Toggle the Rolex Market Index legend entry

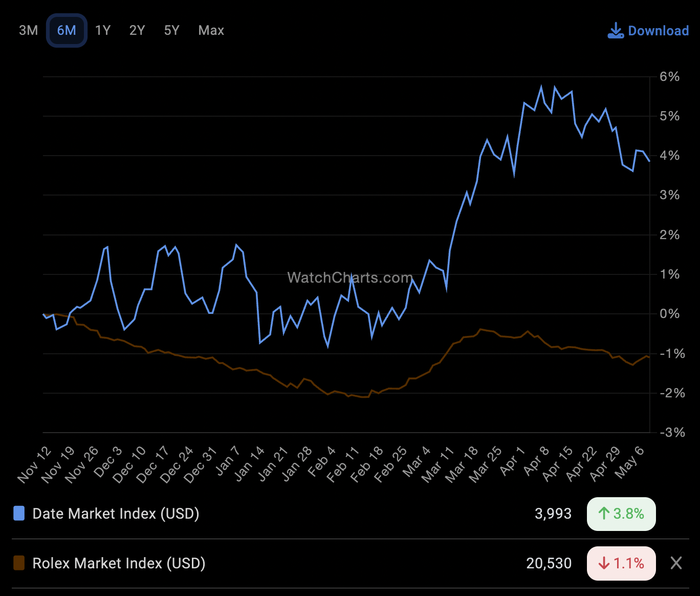[x=118, y=563]
